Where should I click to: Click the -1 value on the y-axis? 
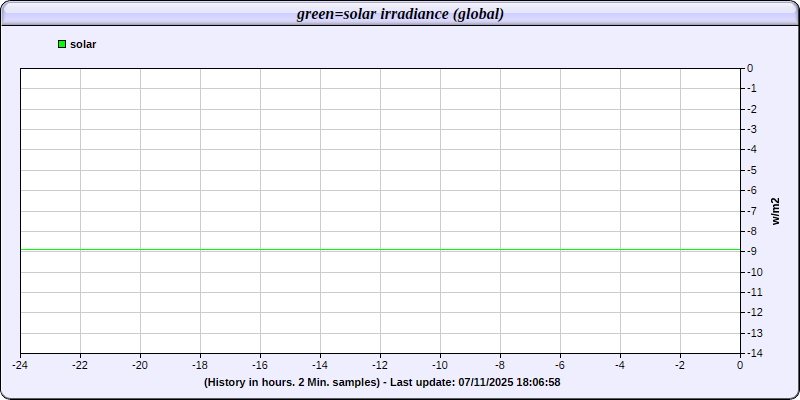pyautogui.click(x=752, y=89)
